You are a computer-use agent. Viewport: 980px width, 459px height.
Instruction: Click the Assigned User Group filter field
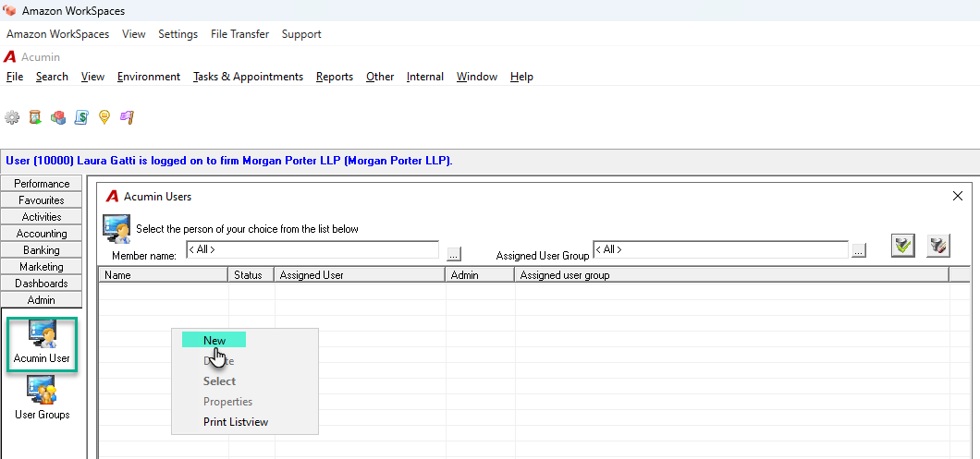point(720,249)
